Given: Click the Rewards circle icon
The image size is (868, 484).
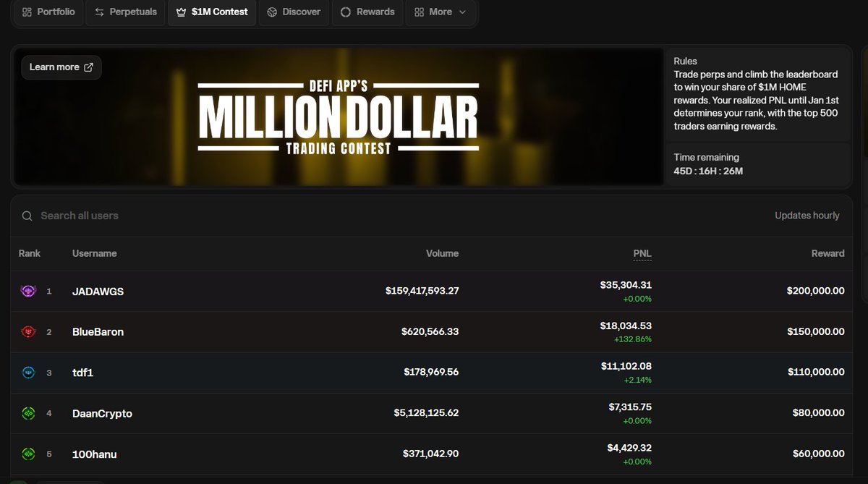Looking at the screenshot, I should coord(346,12).
